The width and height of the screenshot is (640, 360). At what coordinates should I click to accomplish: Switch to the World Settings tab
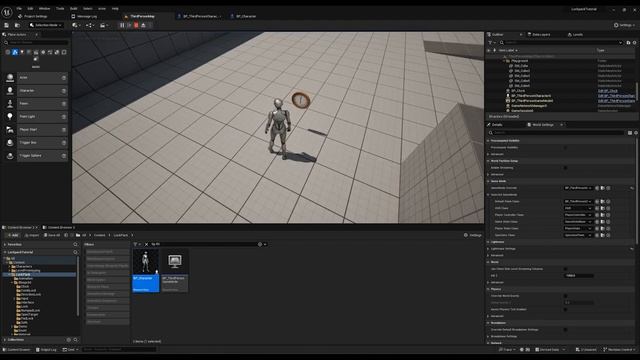pos(542,124)
